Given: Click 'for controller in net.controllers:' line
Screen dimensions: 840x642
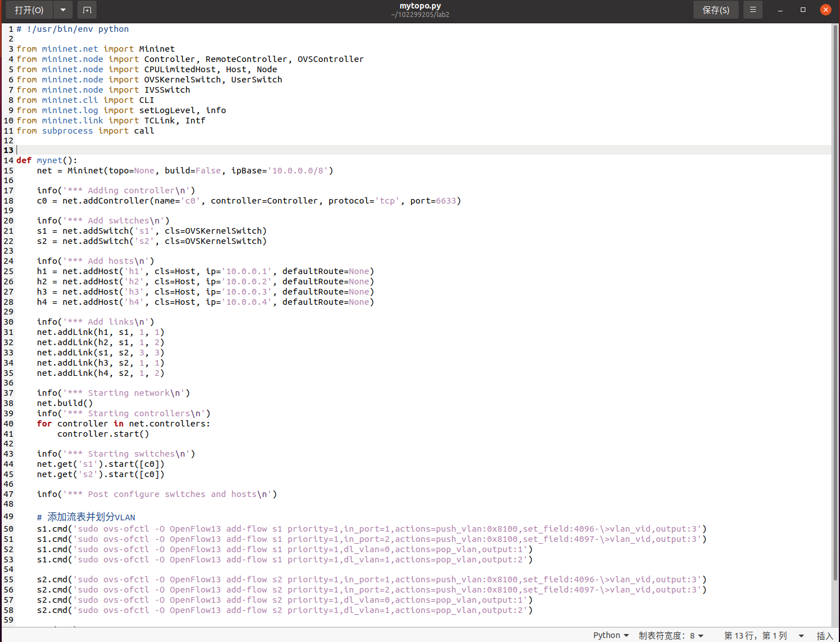Looking at the screenshot, I should tap(123, 424).
